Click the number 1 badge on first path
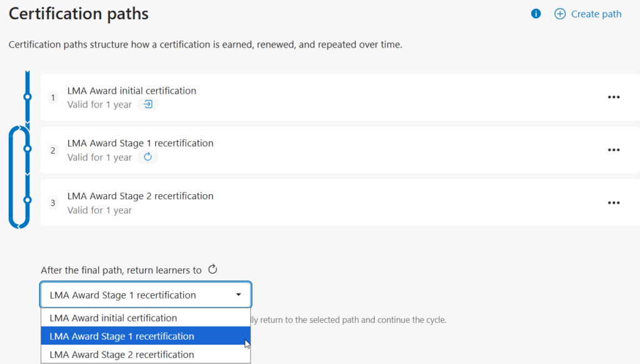Viewport: 640px width, 364px height. [x=53, y=98]
